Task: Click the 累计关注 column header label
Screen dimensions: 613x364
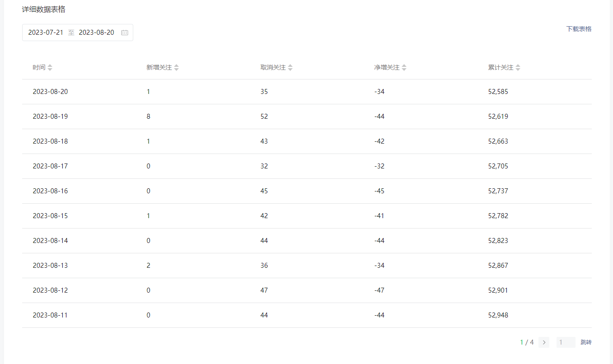Action: (501, 68)
